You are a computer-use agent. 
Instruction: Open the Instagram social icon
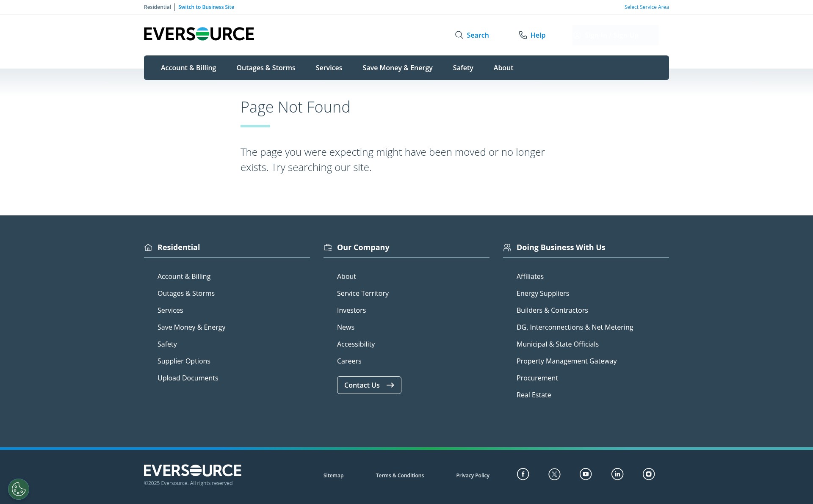point(649,474)
